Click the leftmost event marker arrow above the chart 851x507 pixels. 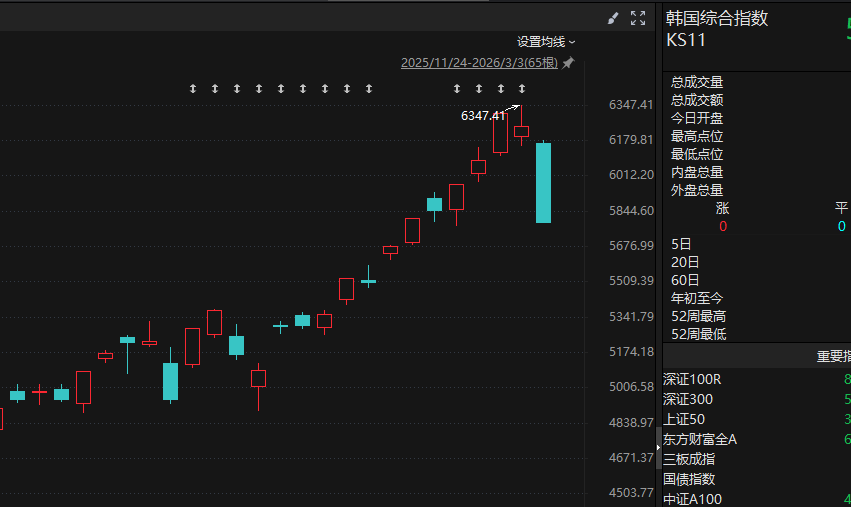coord(193,89)
